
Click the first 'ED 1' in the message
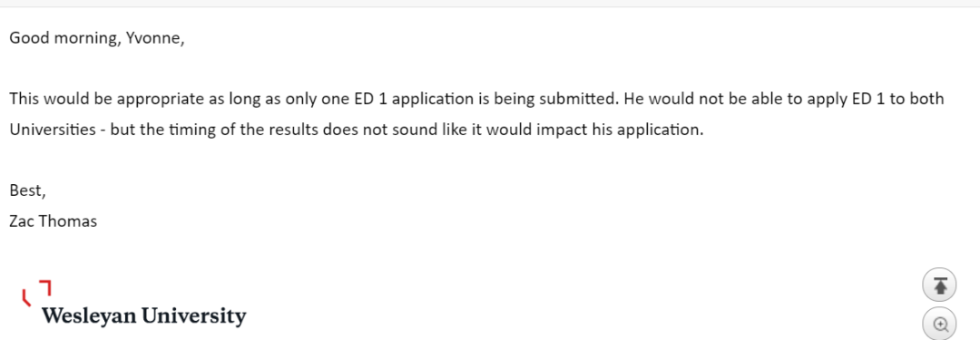point(372,99)
